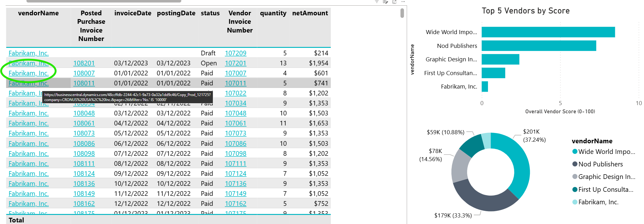Open vendor invoice link 107124
This screenshot has height=224, width=644.
235,174
